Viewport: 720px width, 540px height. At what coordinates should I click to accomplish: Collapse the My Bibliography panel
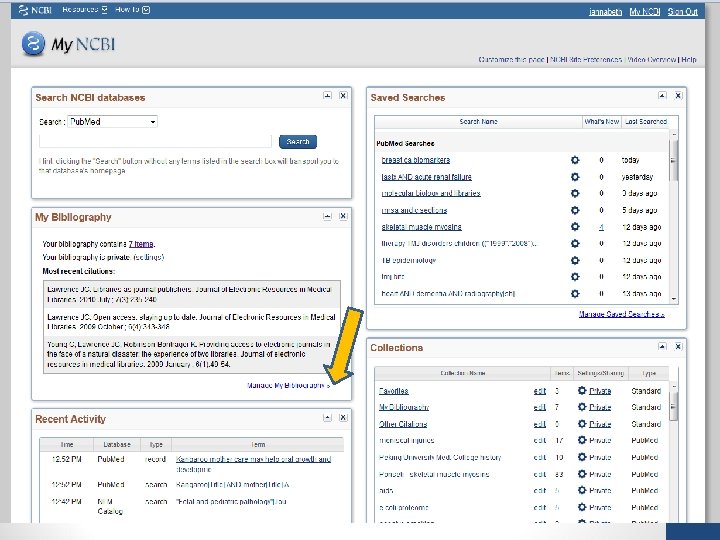coord(327,216)
